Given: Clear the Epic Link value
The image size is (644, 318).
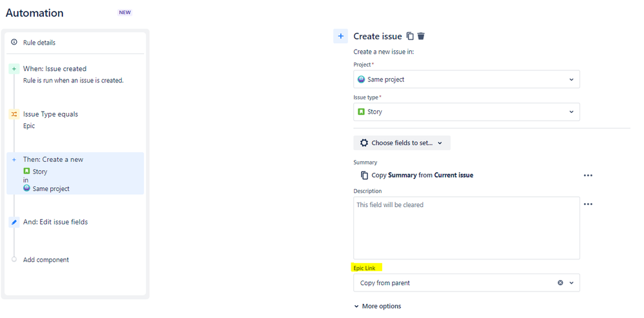Looking at the screenshot, I should (560, 283).
